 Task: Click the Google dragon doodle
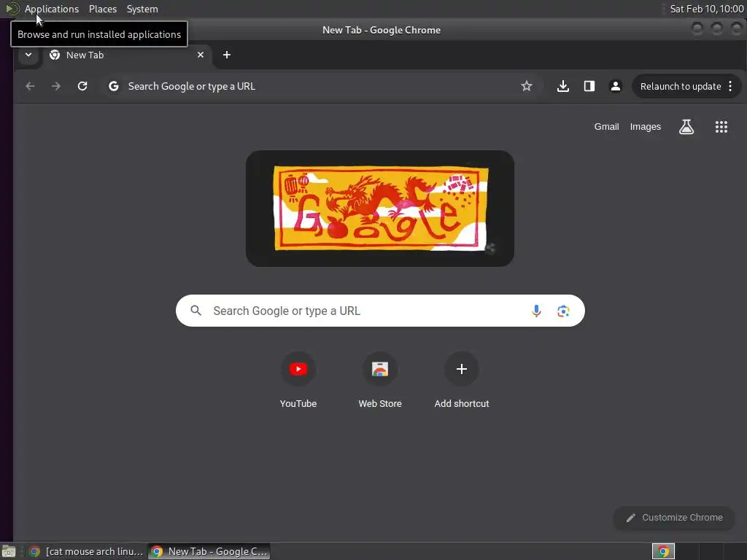click(380, 208)
